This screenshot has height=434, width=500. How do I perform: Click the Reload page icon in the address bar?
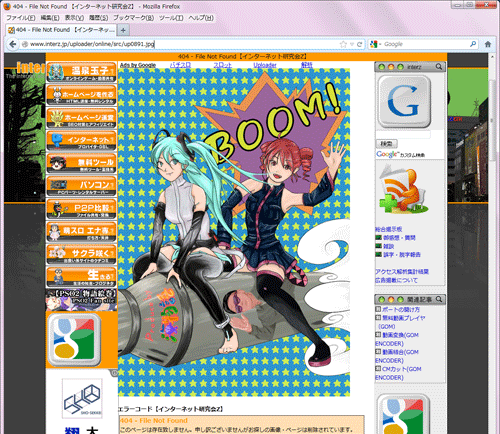[359, 44]
